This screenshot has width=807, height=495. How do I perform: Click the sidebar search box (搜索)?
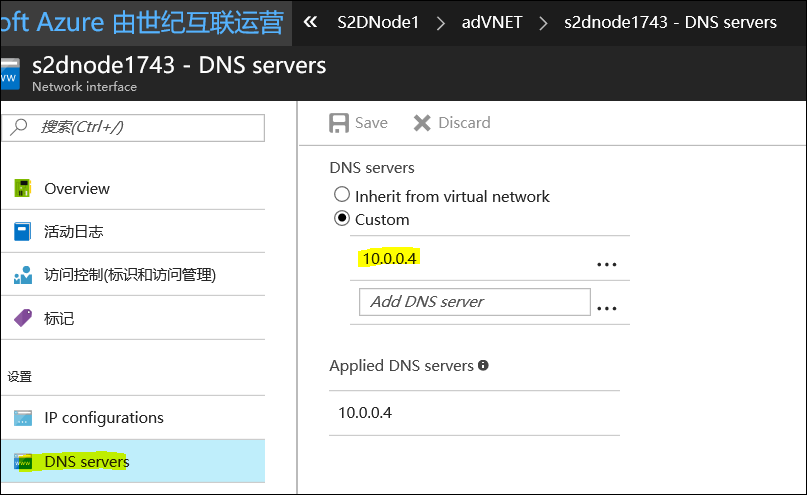click(x=136, y=127)
